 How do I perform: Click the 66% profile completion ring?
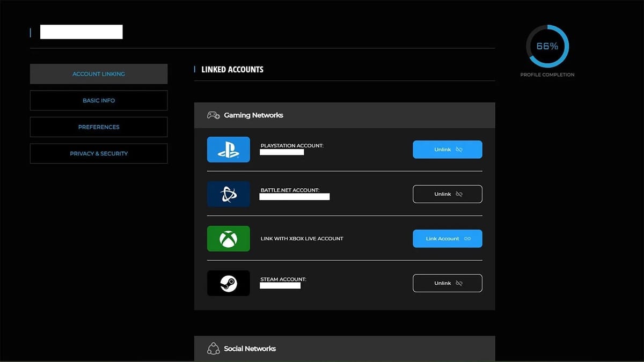tap(547, 46)
